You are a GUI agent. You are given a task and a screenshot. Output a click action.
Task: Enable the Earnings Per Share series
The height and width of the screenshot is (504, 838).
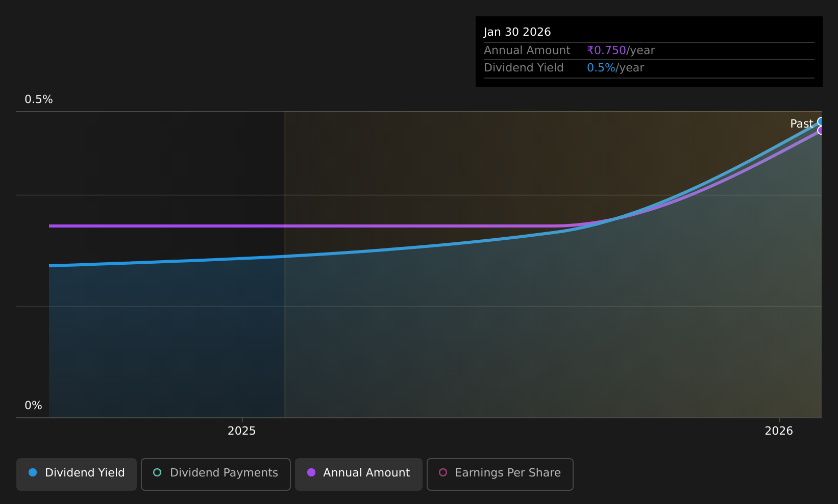pyautogui.click(x=500, y=474)
